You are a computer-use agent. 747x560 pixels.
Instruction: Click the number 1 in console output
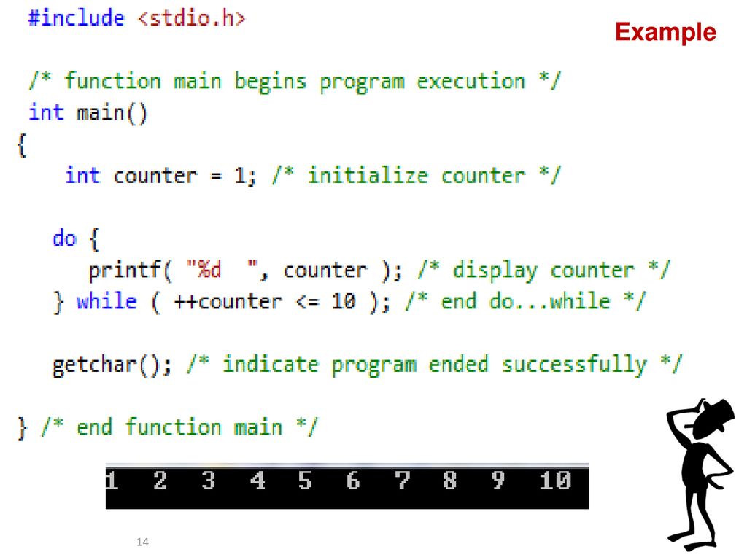112,481
